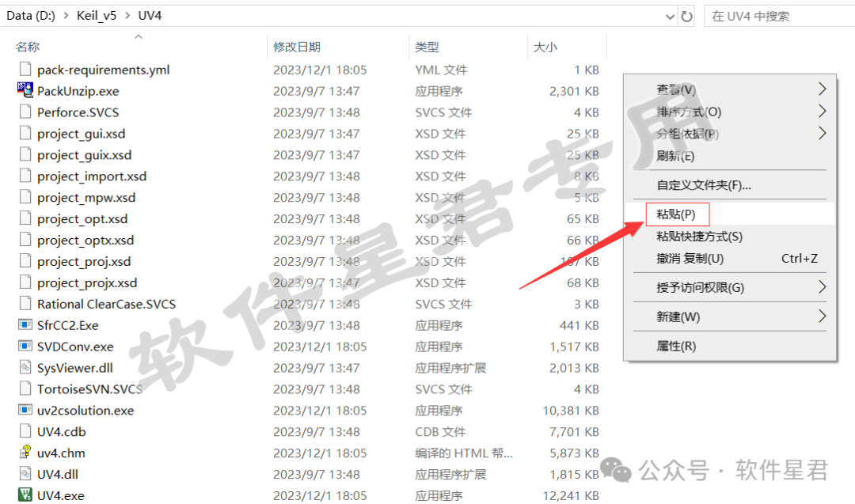The height and width of the screenshot is (504, 855).
Task: Click the UV4 breadcrumb segment
Action: (x=150, y=16)
